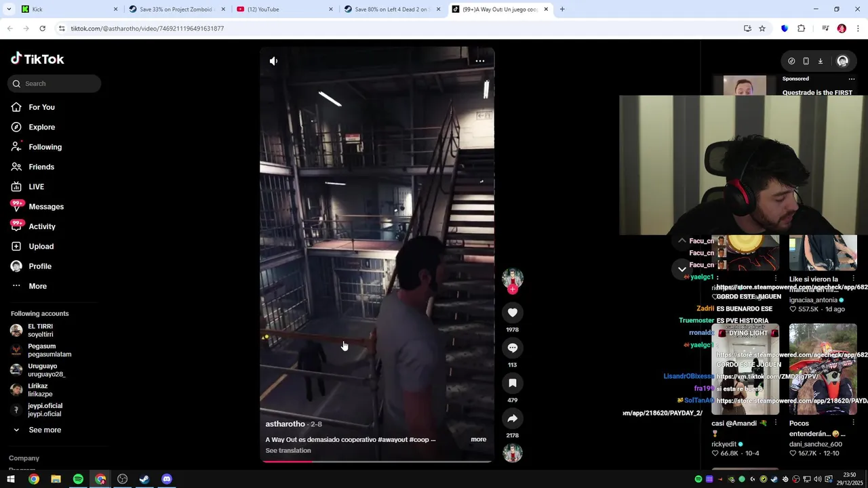Follow astharotho via the red plus badge
The height and width of the screenshot is (488, 868).
point(513,289)
